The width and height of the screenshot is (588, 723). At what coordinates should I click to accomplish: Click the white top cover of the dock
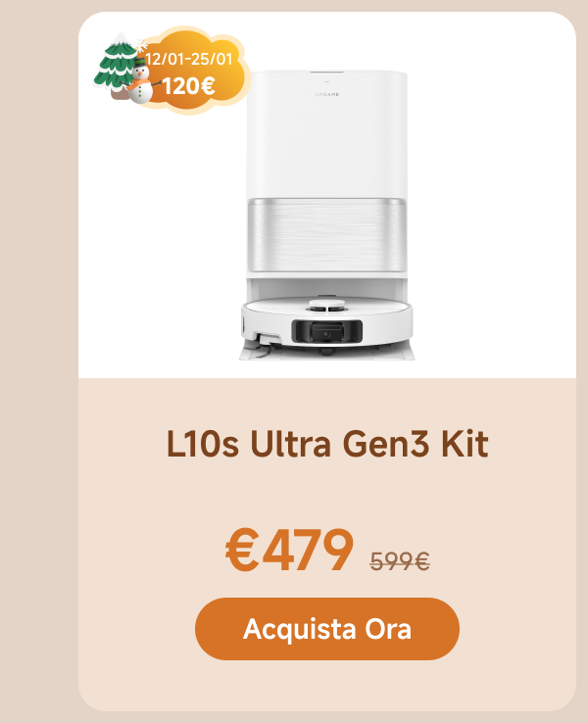click(x=327, y=134)
